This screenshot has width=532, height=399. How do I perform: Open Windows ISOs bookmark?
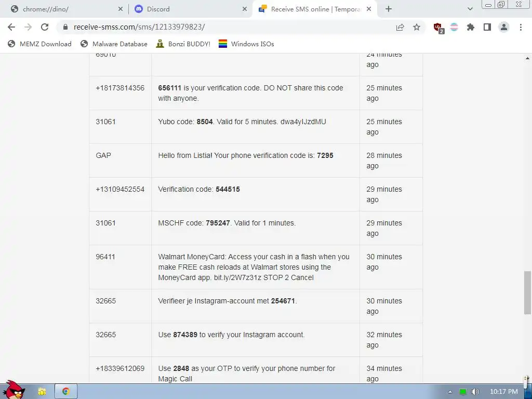(x=246, y=44)
